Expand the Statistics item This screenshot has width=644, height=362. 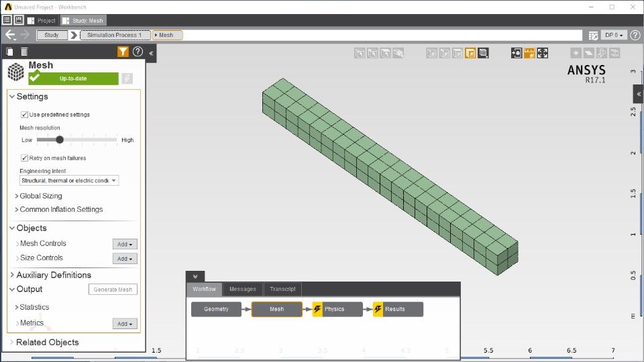point(17,307)
